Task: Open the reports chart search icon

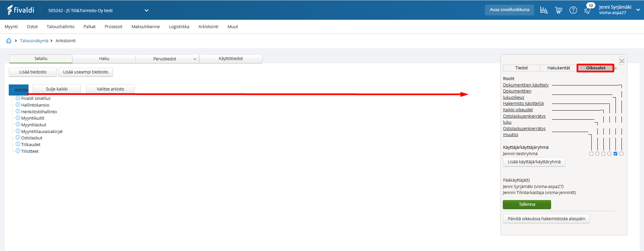Action: (544, 10)
